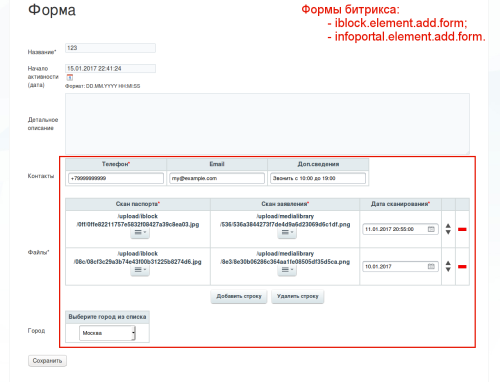500x382 pixels.
Task: Focus the phone field with +79999999999
Action: point(116,178)
